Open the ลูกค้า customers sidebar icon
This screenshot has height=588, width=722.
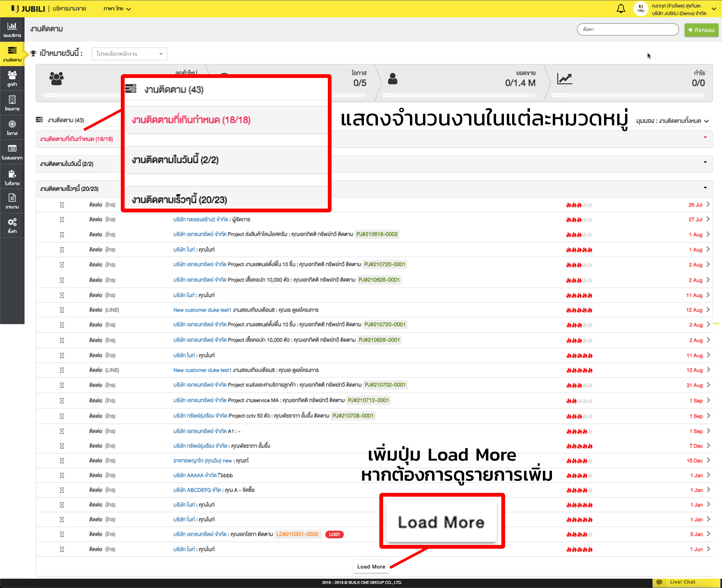(12, 79)
